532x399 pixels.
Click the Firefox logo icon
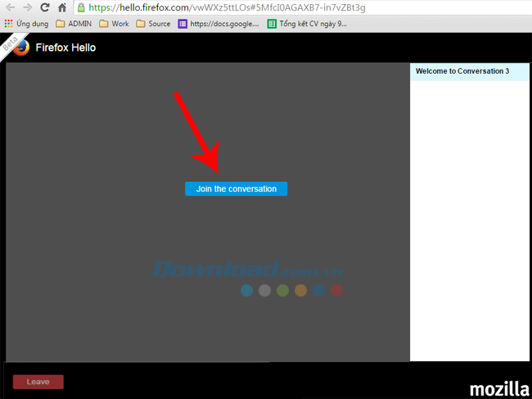tap(22, 48)
